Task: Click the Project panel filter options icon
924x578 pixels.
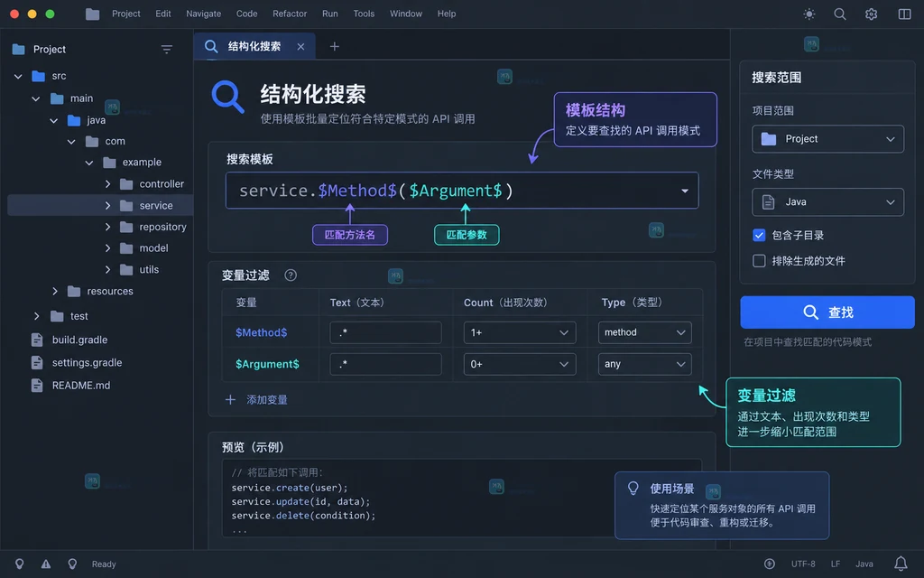Action: click(167, 50)
